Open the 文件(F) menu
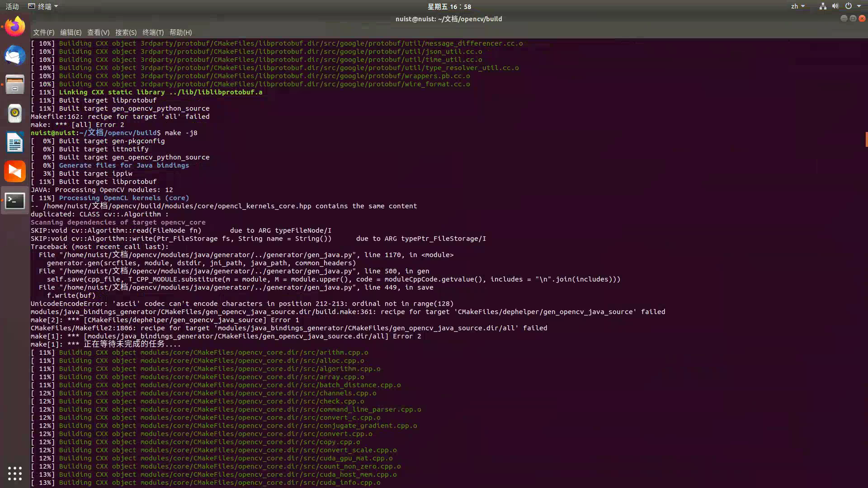Image resolution: width=868 pixels, height=488 pixels. 43,33
